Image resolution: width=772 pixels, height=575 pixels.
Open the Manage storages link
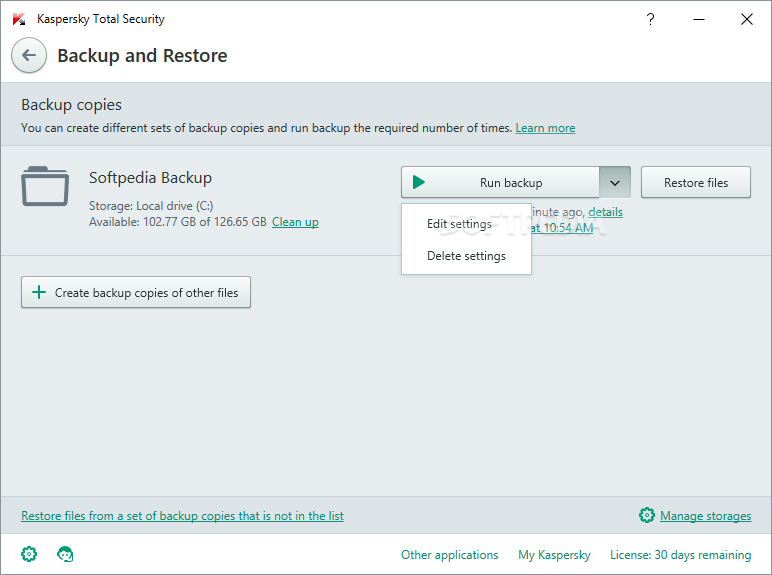coord(706,515)
